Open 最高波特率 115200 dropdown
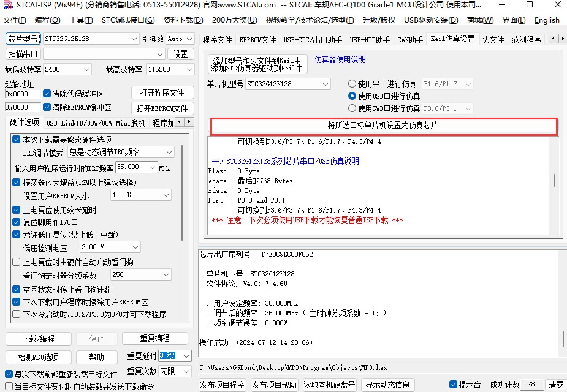The image size is (567, 392). [x=170, y=69]
